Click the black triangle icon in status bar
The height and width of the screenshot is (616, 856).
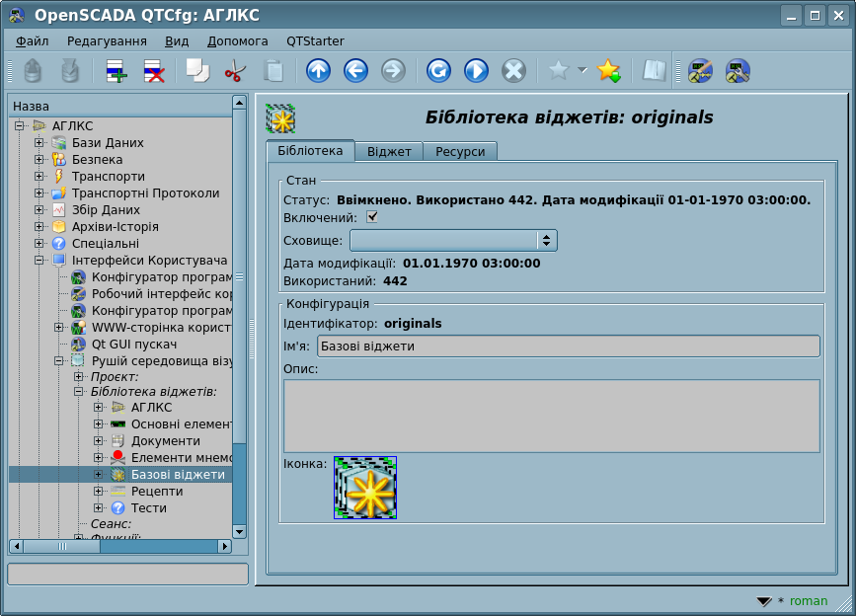[x=764, y=601]
